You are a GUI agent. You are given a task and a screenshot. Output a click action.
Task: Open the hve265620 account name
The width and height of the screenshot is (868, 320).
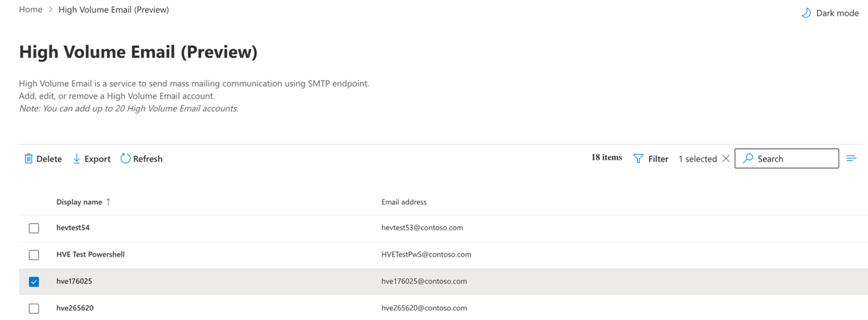[x=75, y=308]
